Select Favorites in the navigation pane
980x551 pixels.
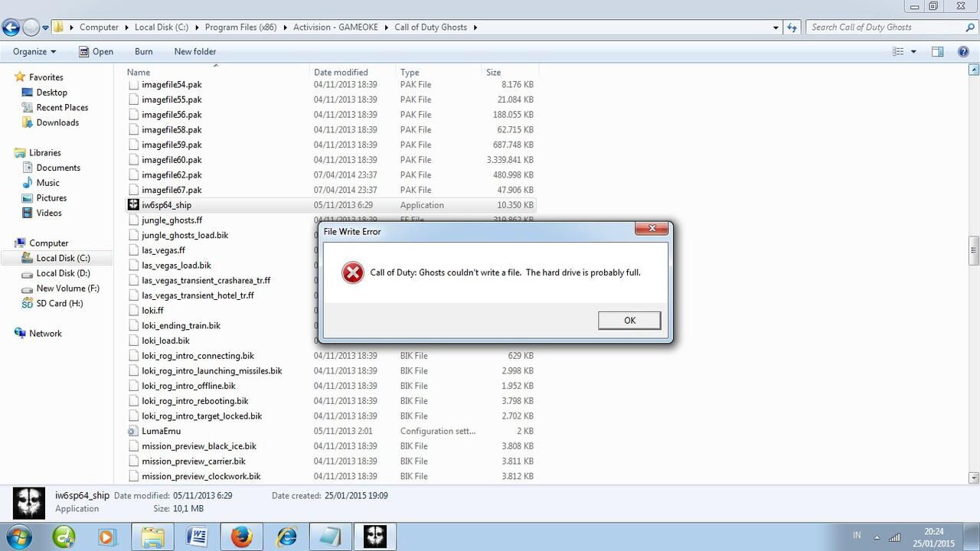46,77
